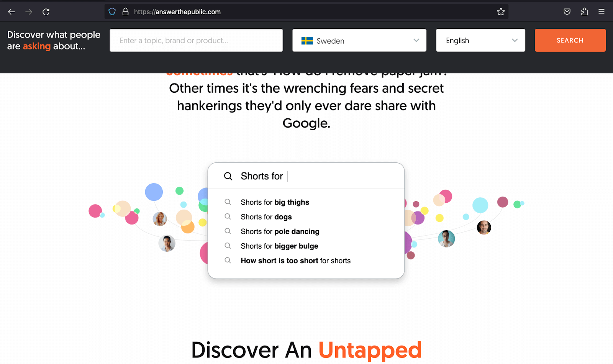The width and height of the screenshot is (613, 364).
Task: Click the answerthepublic.com address bar
Action: [306, 12]
